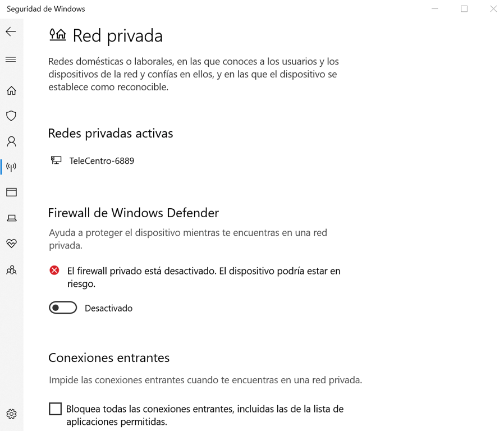Viewport: 504px width, 431px height.
Task: Open Virus and threat protection shield icon
Action: coord(11,116)
